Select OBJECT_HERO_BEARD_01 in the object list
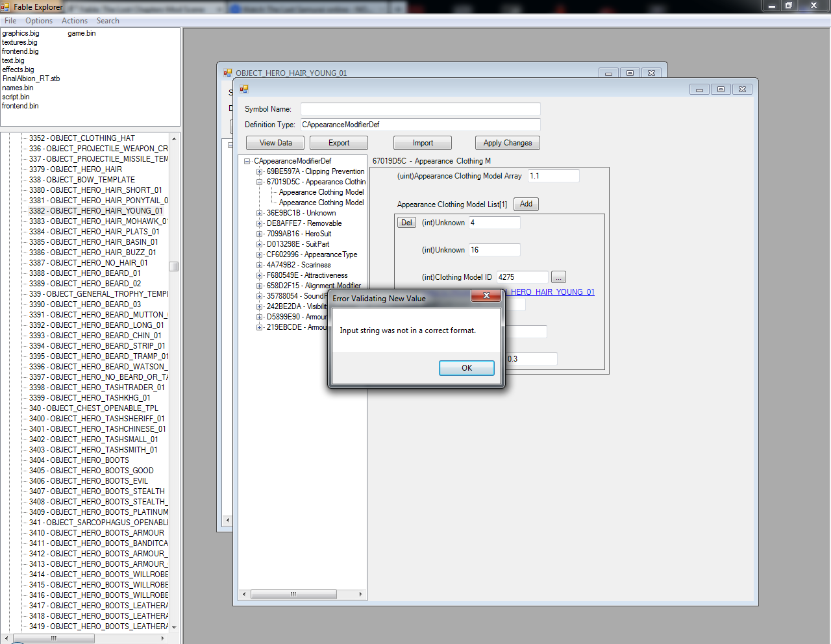 click(x=95, y=273)
